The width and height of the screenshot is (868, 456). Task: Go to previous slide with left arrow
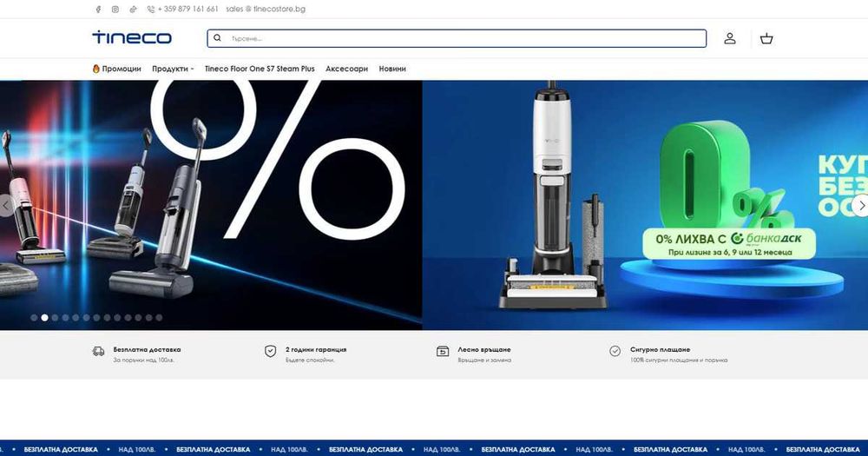[x=6, y=206]
